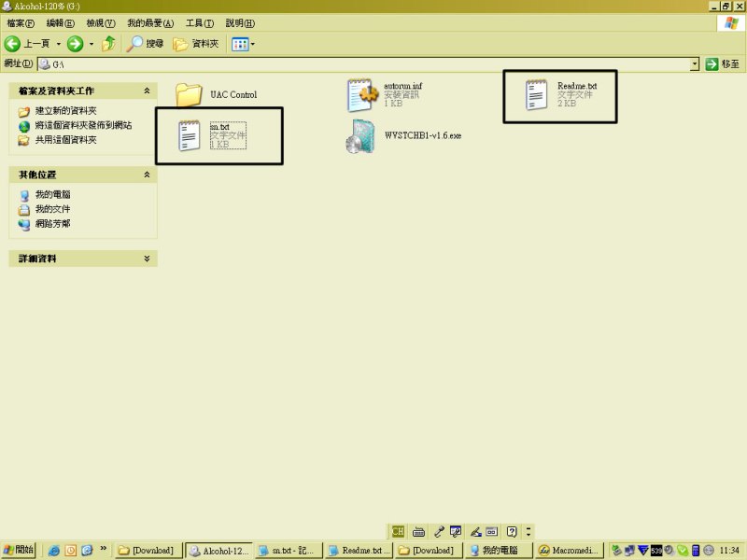
Task: Toggle the 資料夾 folders pane
Action: pos(195,44)
